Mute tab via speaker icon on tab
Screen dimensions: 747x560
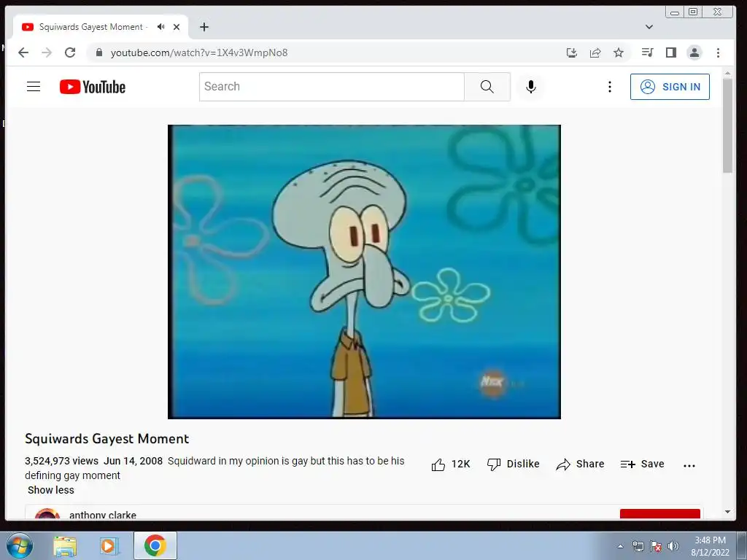(x=161, y=27)
